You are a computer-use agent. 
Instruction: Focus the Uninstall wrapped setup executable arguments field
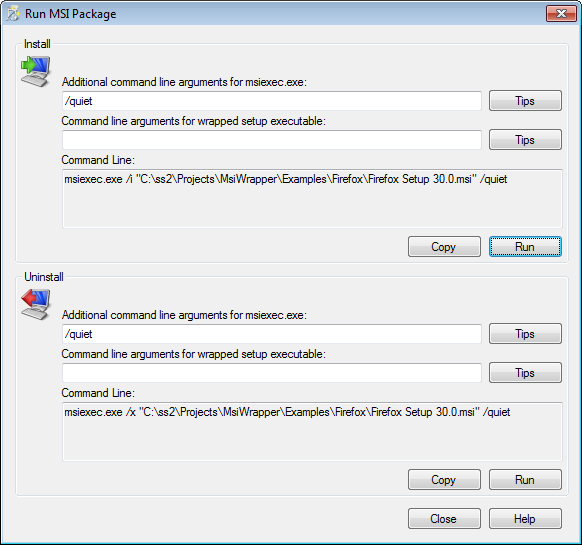[x=272, y=373]
